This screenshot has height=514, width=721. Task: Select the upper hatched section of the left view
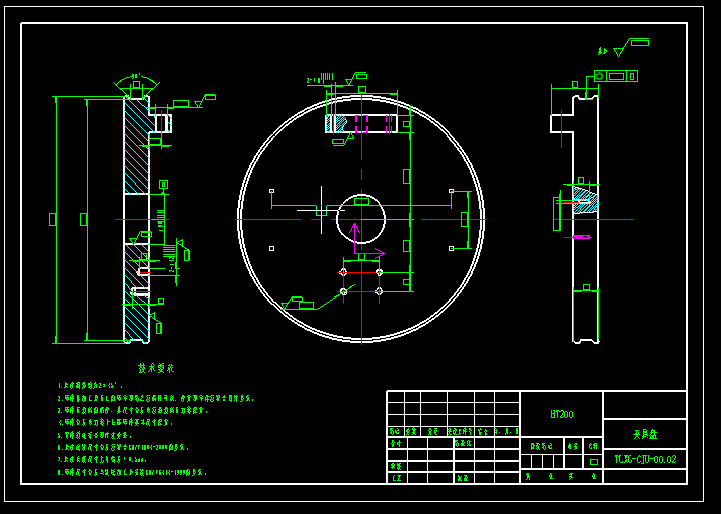tap(137, 146)
